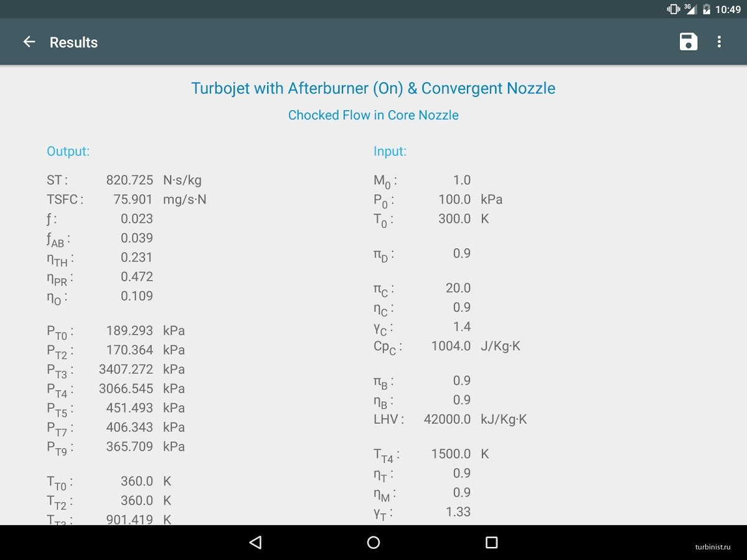Viewport: 747px width, 560px height.
Task: Tap the clock showing 10:49
Action: pyautogui.click(x=728, y=9)
